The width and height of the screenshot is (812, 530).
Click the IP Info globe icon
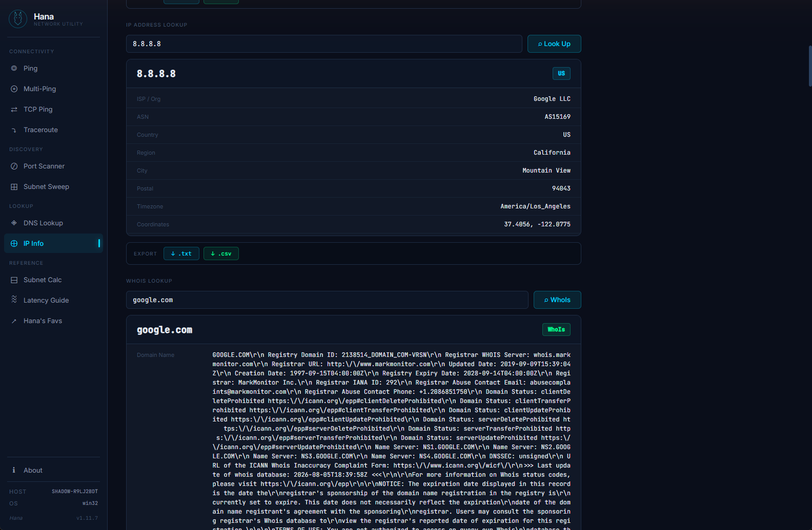click(14, 244)
